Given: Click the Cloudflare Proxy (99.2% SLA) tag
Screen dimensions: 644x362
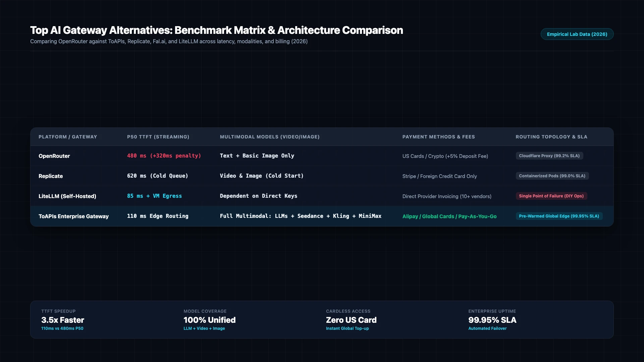Looking at the screenshot, I should [x=549, y=156].
